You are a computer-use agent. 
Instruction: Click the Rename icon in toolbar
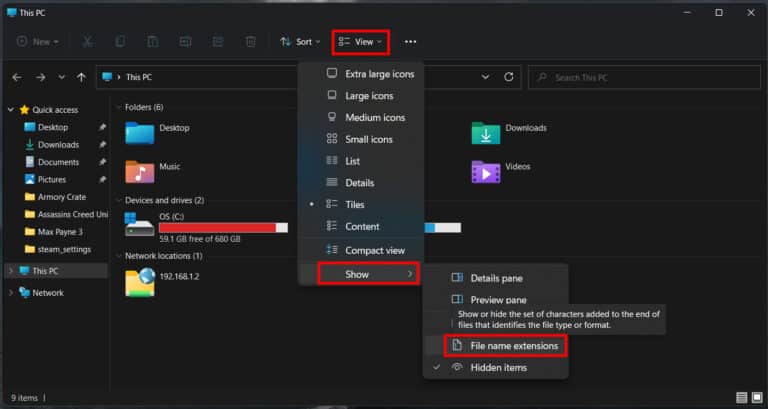click(x=185, y=42)
